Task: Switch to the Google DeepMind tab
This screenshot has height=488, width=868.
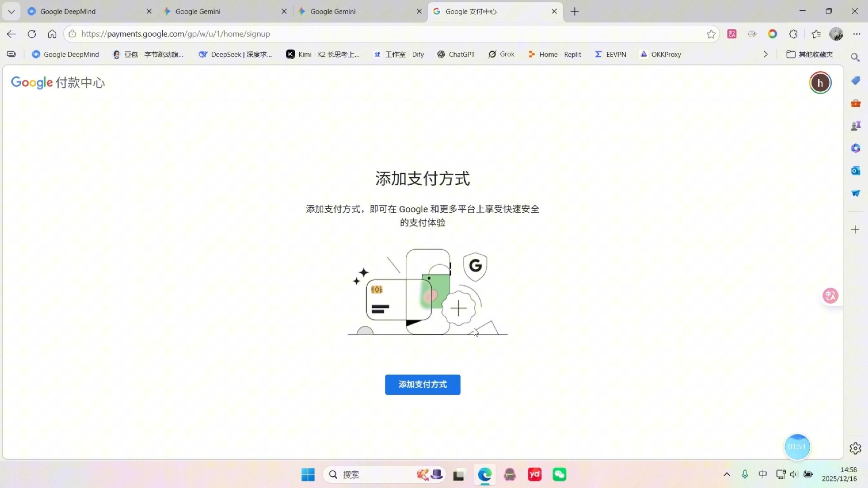Action: (x=86, y=11)
